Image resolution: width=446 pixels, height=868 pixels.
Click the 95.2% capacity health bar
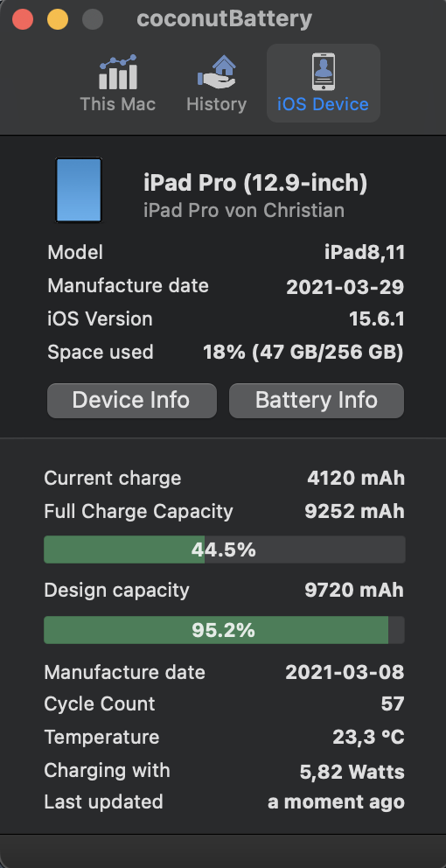click(224, 630)
